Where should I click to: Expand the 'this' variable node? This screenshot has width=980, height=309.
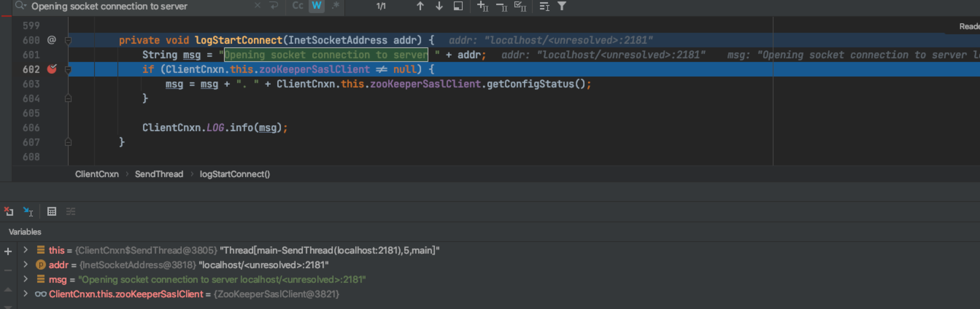point(26,250)
